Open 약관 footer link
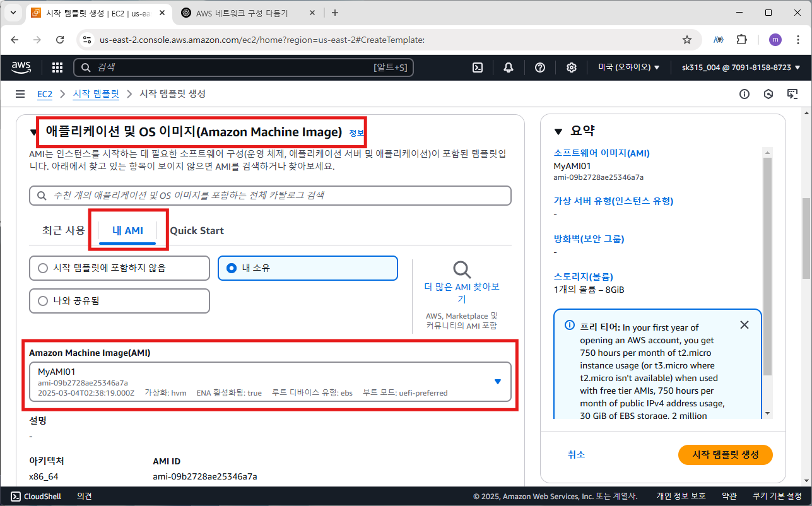 coord(729,497)
